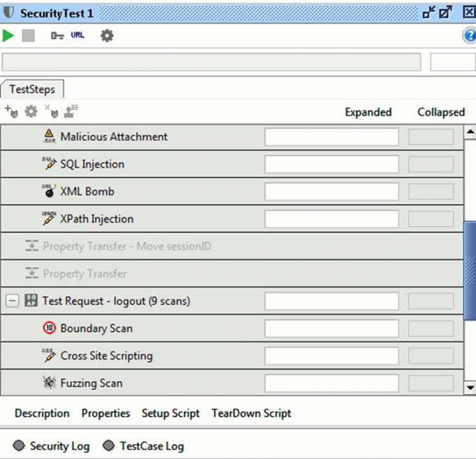The width and height of the screenshot is (476, 459).
Task: Collapse the Test Request - logout node
Action: 11,301
